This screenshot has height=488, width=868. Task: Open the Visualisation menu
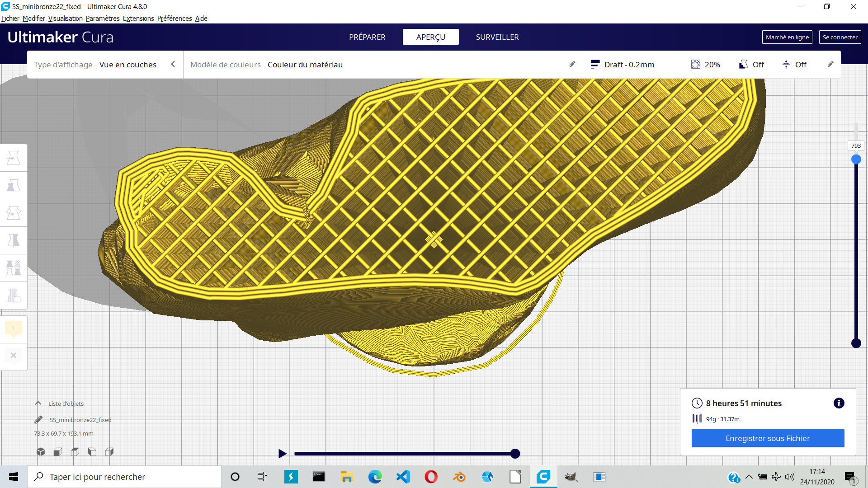66,19
